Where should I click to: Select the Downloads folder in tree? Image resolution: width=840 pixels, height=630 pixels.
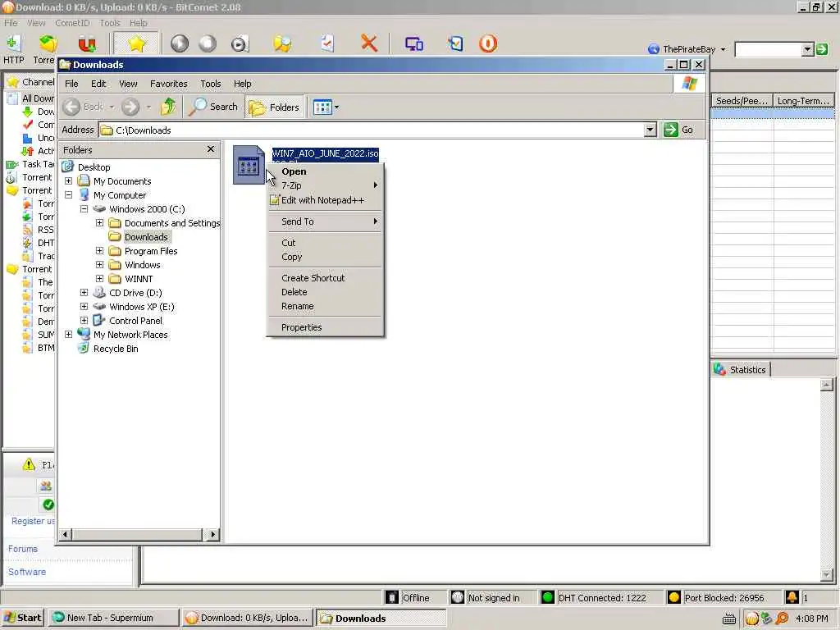click(146, 237)
